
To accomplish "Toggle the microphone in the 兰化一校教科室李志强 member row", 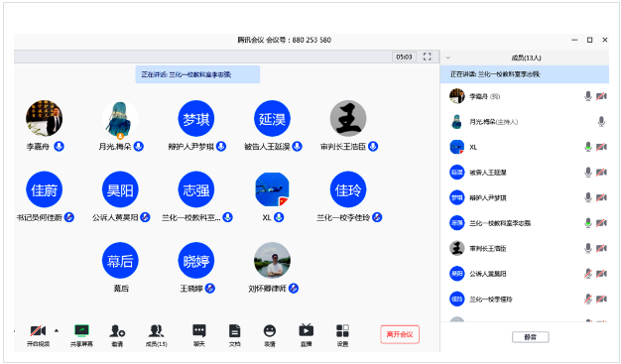I will (588, 223).
